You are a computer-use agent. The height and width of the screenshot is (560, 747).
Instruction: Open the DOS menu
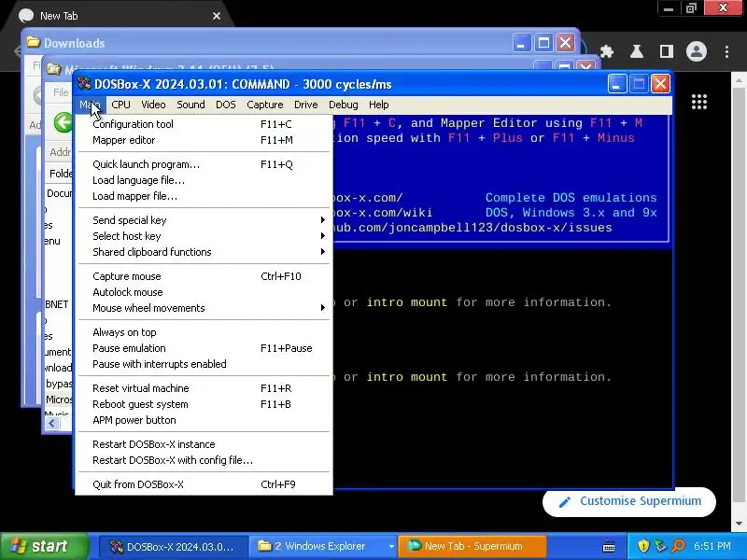pyautogui.click(x=226, y=105)
